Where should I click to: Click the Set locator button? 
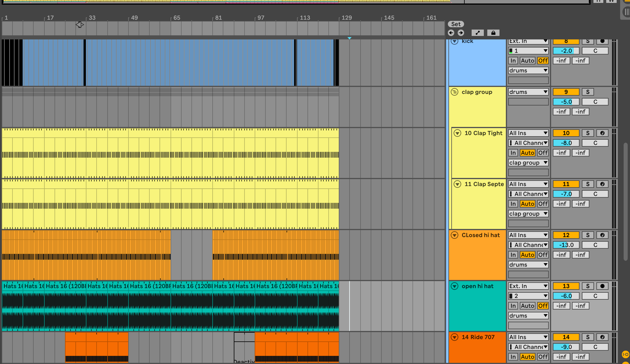coord(456,24)
